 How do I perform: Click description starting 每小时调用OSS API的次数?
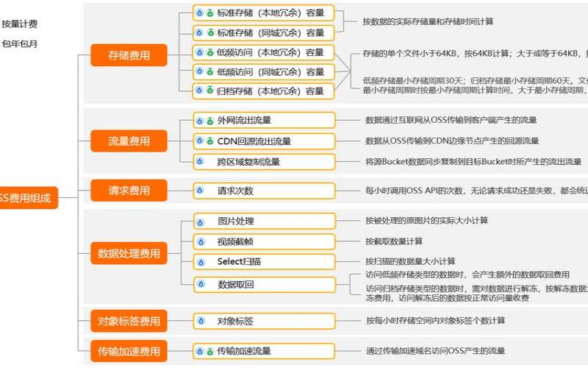[x=476, y=191]
